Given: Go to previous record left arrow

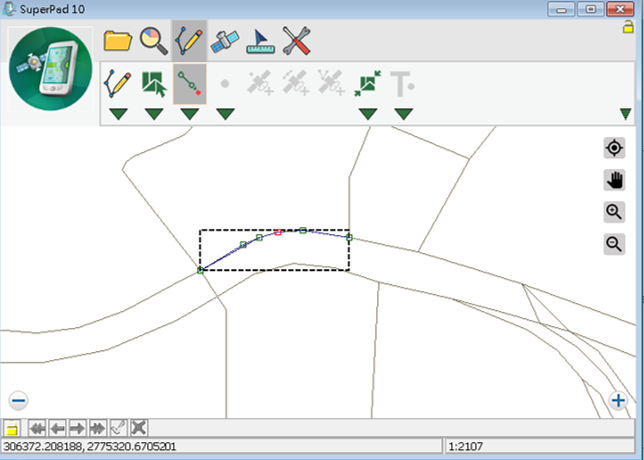Looking at the screenshot, I should coord(58,428).
